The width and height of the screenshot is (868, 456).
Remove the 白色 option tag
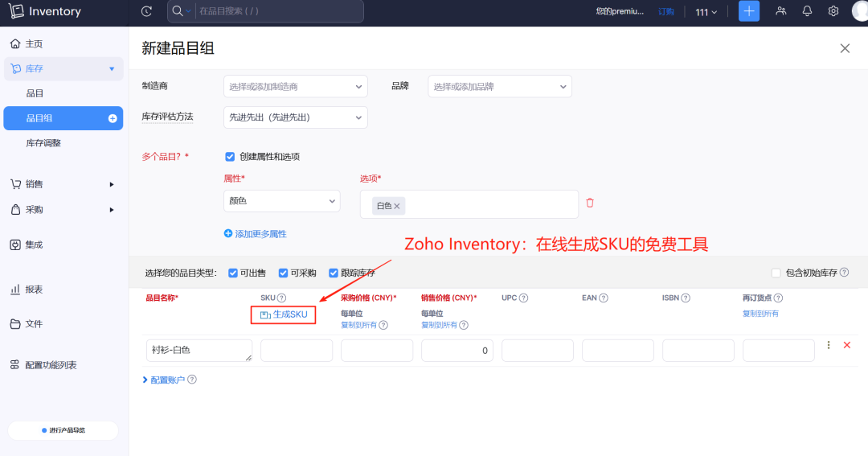pos(397,206)
